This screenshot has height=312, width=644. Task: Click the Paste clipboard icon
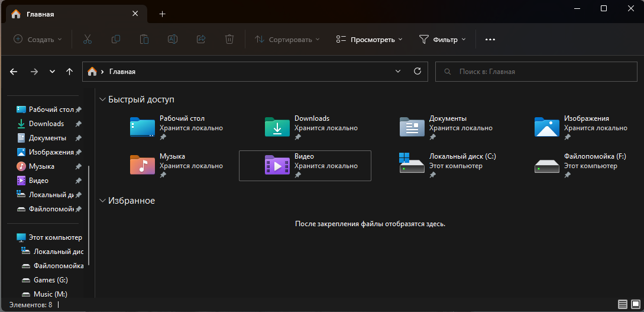[144, 40]
